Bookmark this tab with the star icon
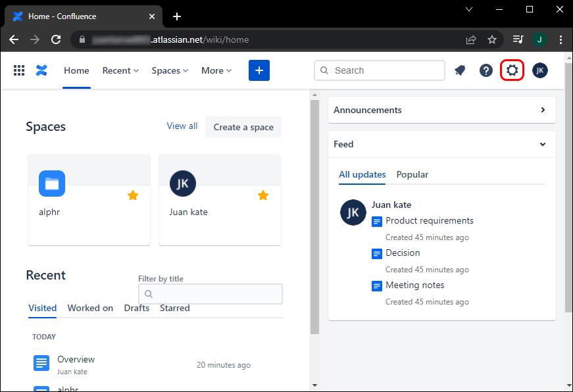Screen dimensions: 573x392 492,39
